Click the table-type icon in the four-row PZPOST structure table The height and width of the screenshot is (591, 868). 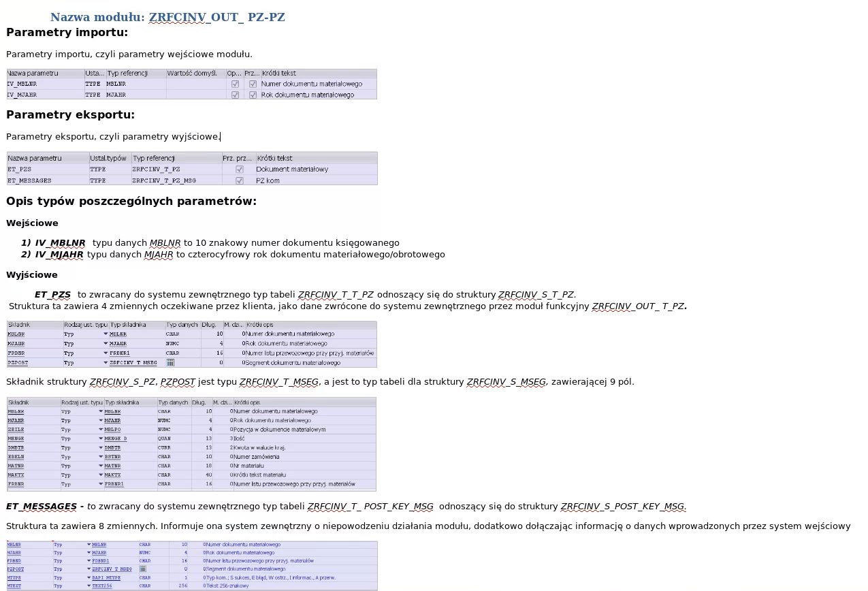click(170, 363)
